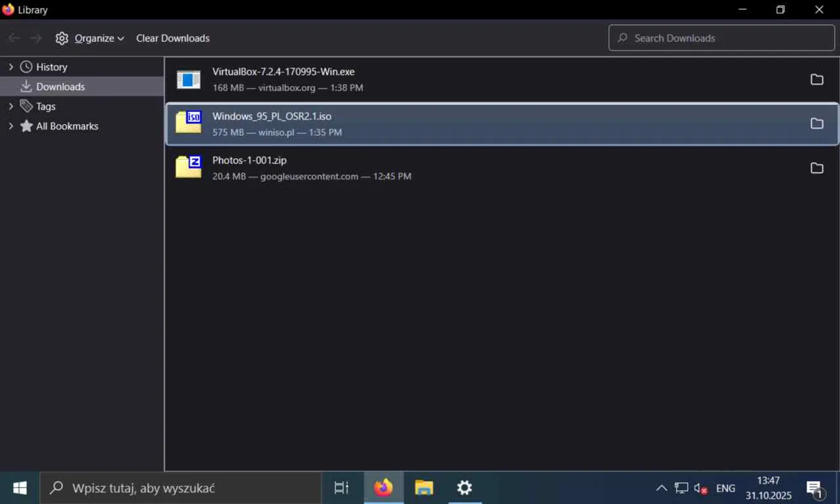840x504 pixels.
Task: Switch to Firefox in the taskbar
Action: 383,488
